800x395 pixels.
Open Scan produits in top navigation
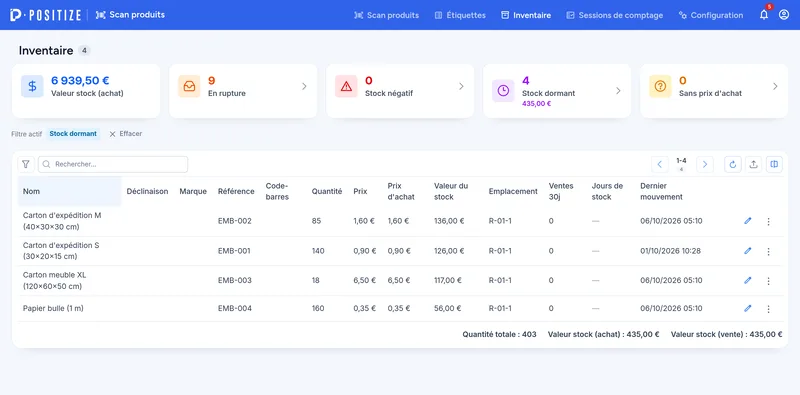pos(386,15)
